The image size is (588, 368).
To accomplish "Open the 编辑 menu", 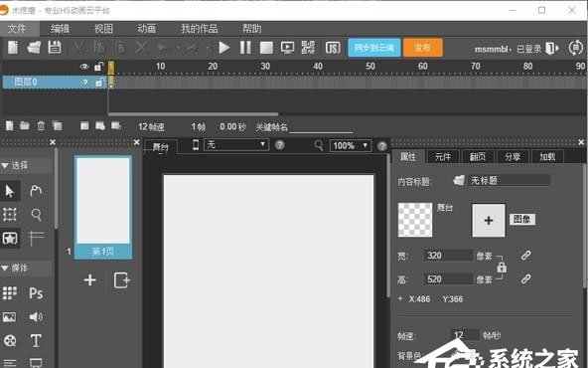I will click(60, 29).
